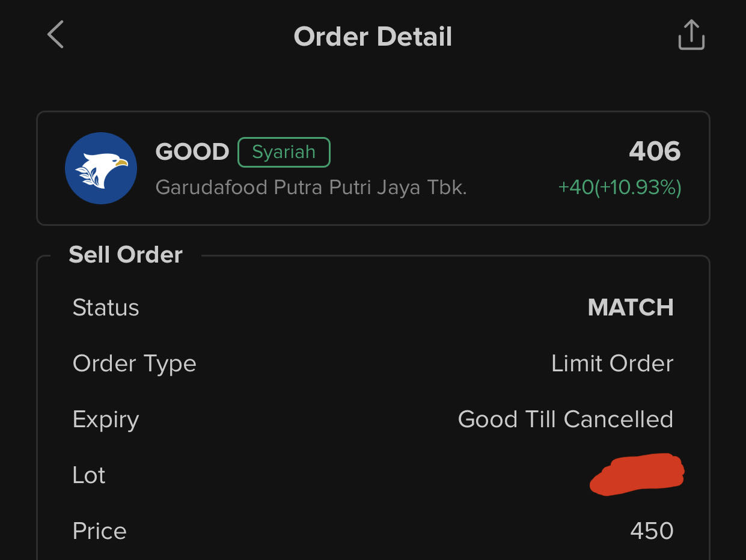
Task: Select the Status row label
Action: (106, 308)
